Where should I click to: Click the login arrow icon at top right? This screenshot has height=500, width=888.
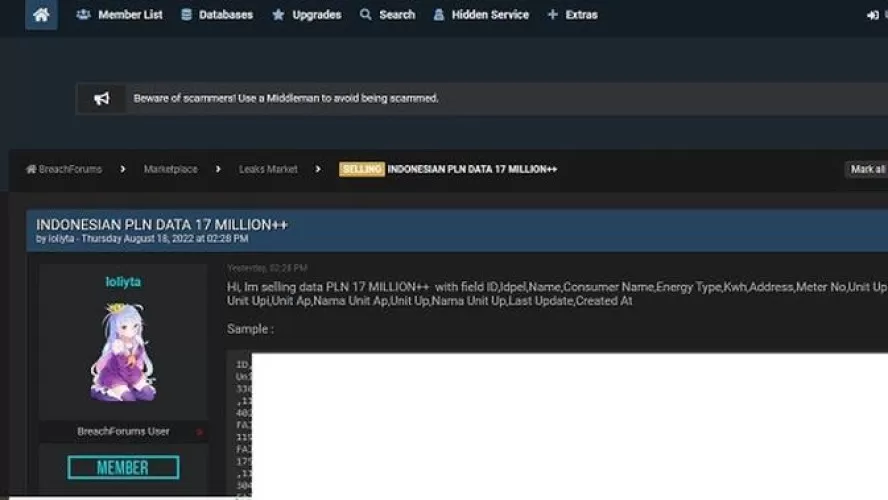click(873, 15)
